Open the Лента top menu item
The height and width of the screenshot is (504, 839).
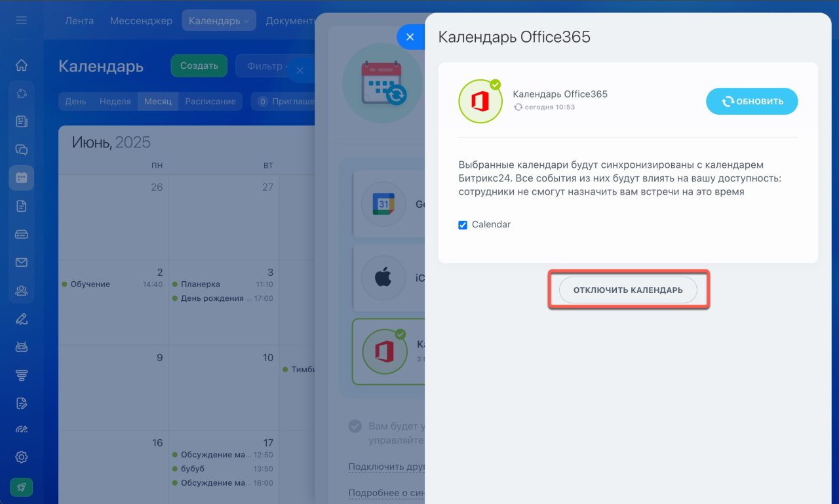[x=79, y=20]
